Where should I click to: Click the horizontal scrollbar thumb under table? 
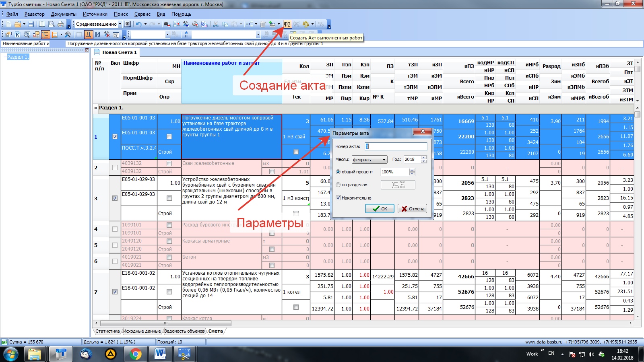click(166, 323)
